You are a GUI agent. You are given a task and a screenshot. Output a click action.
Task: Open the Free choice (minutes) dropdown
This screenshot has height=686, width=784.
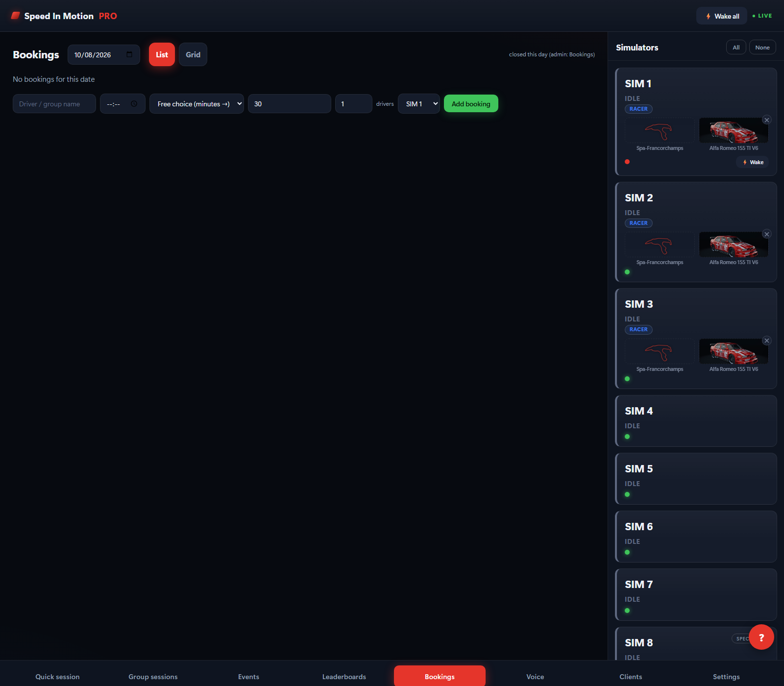[x=196, y=104]
